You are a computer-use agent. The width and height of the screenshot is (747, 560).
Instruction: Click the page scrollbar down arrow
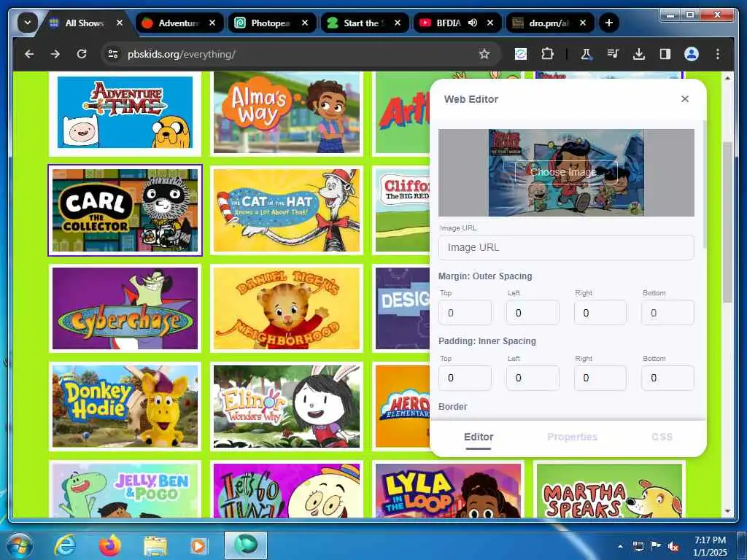click(x=727, y=511)
